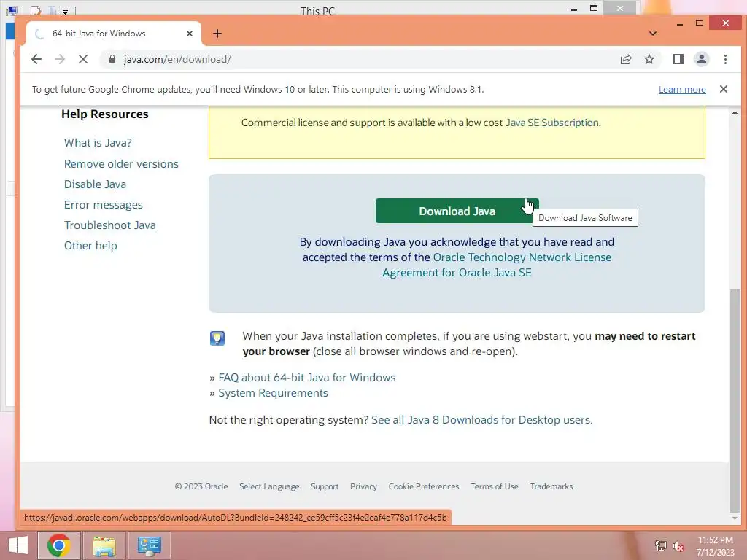Image resolution: width=747 pixels, height=560 pixels.
Task: Open Privacy footer link
Action: pyautogui.click(x=363, y=486)
